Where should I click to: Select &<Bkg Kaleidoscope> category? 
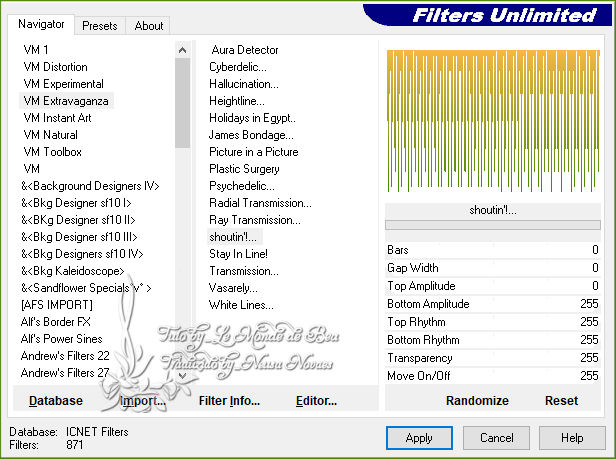coord(73,271)
